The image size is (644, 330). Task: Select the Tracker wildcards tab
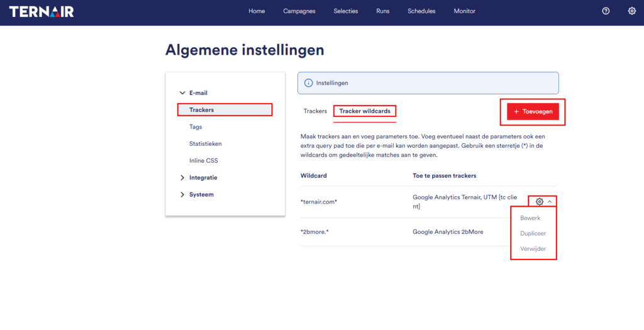click(365, 111)
